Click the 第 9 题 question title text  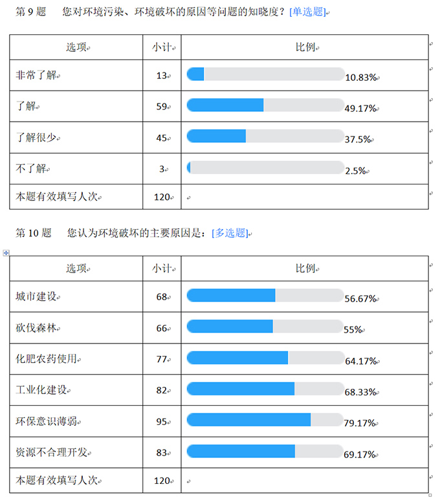click(x=31, y=12)
